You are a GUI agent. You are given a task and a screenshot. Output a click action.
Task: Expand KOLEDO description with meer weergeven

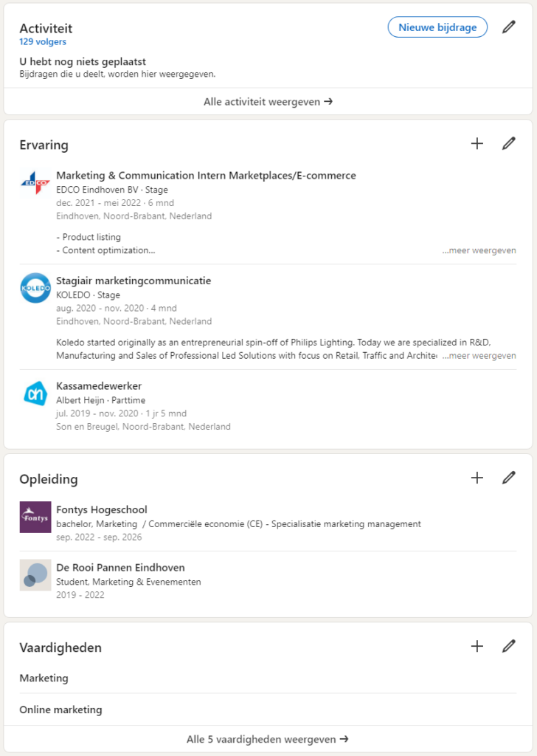(x=479, y=356)
